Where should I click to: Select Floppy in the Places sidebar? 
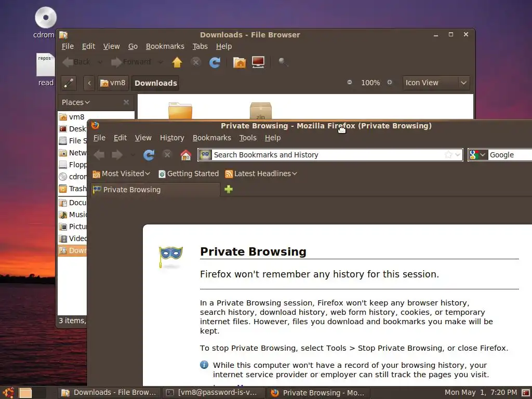coord(73,165)
